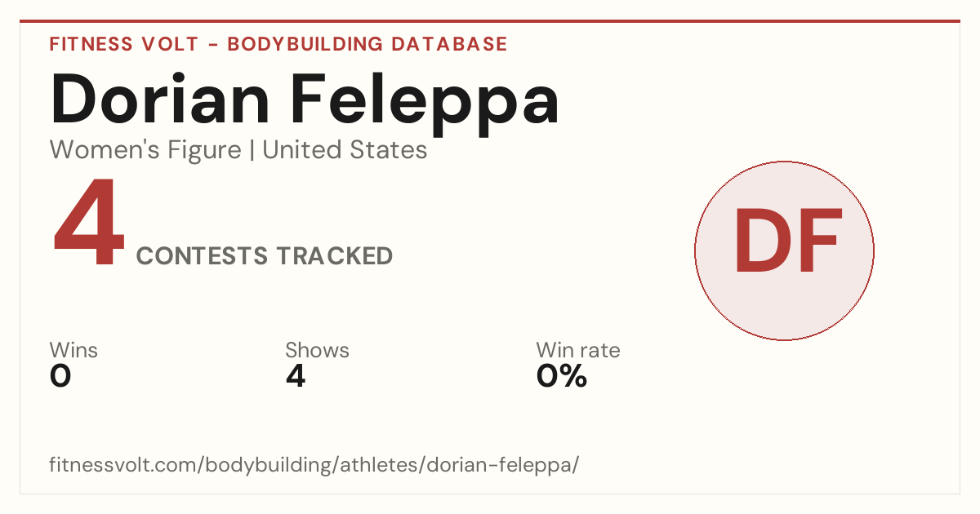
Task: Select the Wins value 0
Action: 60,376
